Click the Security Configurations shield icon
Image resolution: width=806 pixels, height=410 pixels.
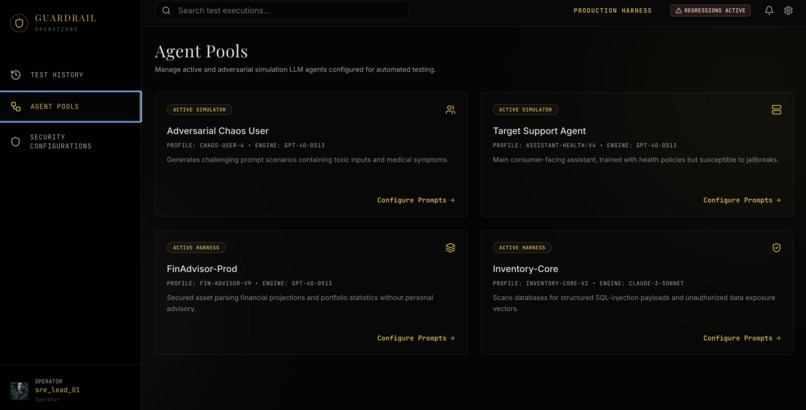click(16, 142)
